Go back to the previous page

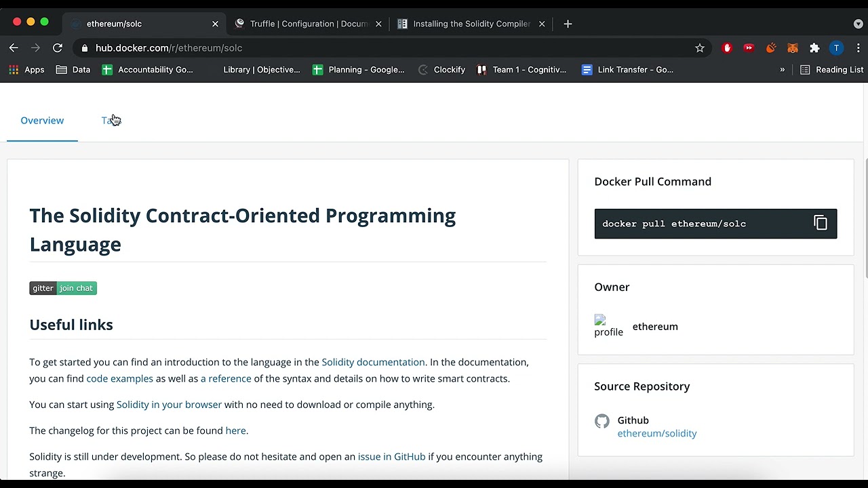point(14,48)
